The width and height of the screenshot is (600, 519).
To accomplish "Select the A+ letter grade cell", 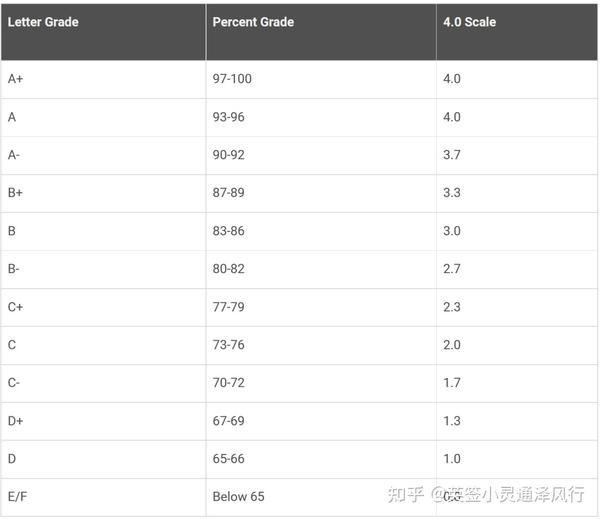I will (16, 79).
